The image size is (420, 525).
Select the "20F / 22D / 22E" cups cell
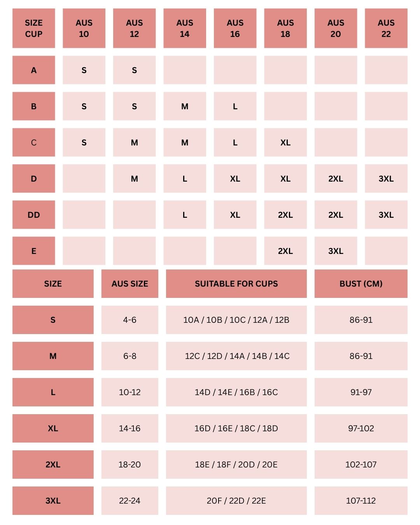click(236, 500)
